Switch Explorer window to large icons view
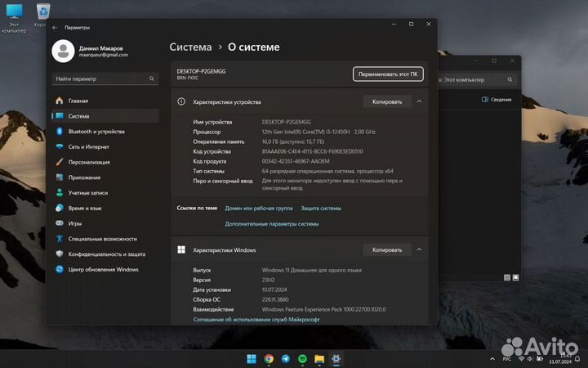588x368 pixels. [x=515, y=277]
